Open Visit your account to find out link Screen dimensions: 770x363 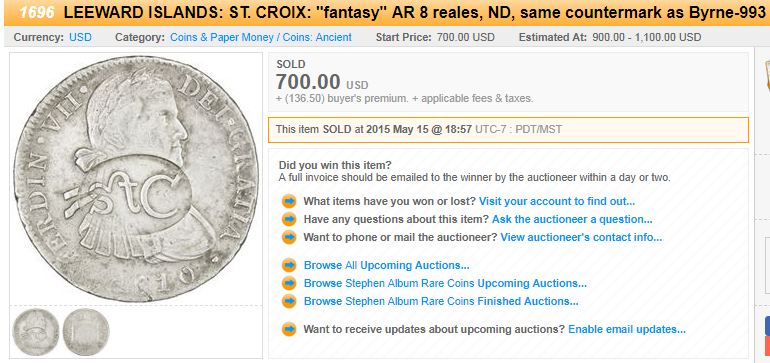557,201
